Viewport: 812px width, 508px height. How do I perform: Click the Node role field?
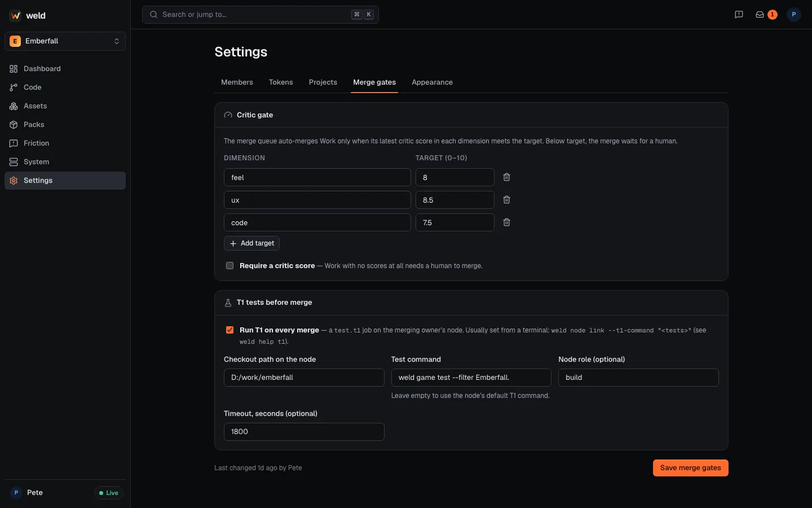pyautogui.click(x=638, y=378)
